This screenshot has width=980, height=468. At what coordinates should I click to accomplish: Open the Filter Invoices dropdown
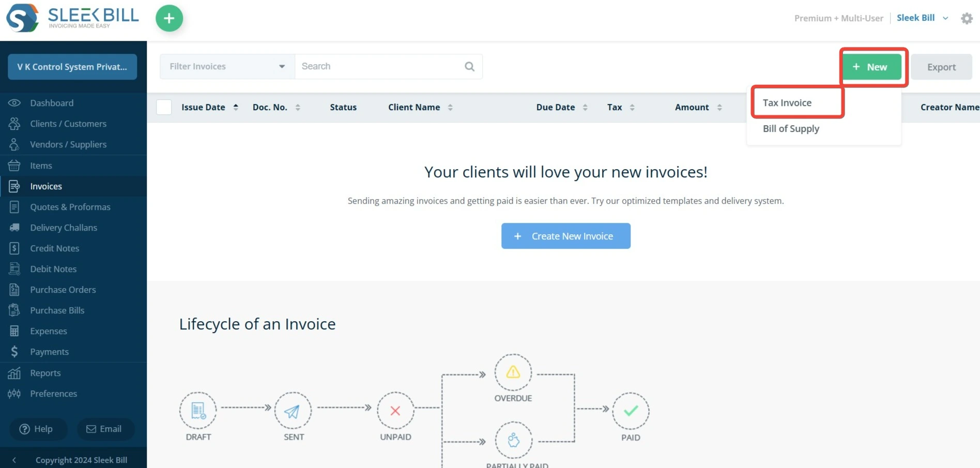227,66
